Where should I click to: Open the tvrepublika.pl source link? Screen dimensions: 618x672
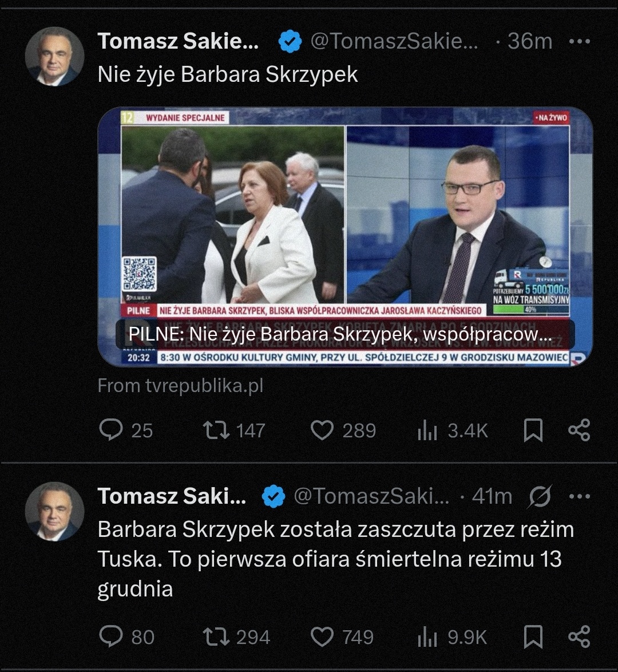point(180,386)
